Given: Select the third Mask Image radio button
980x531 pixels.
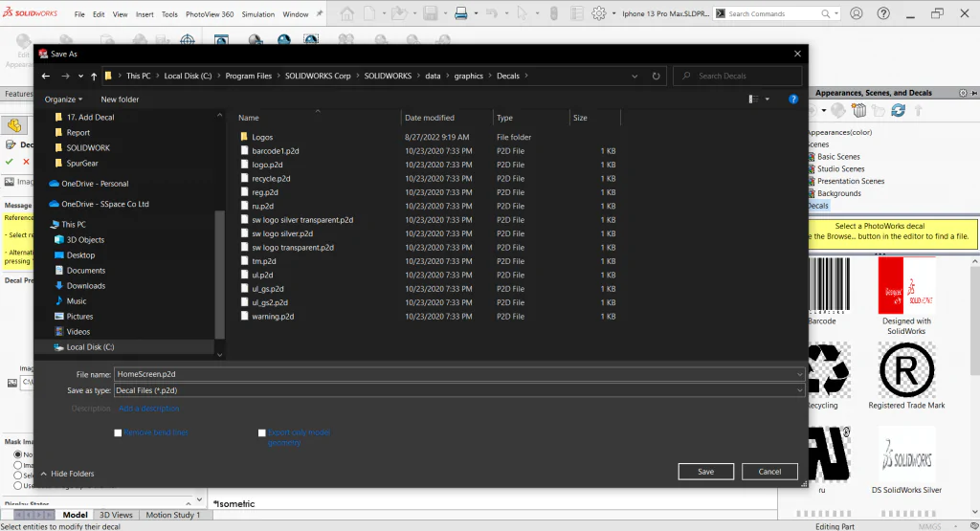Looking at the screenshot, I should (x=17, y=476).
